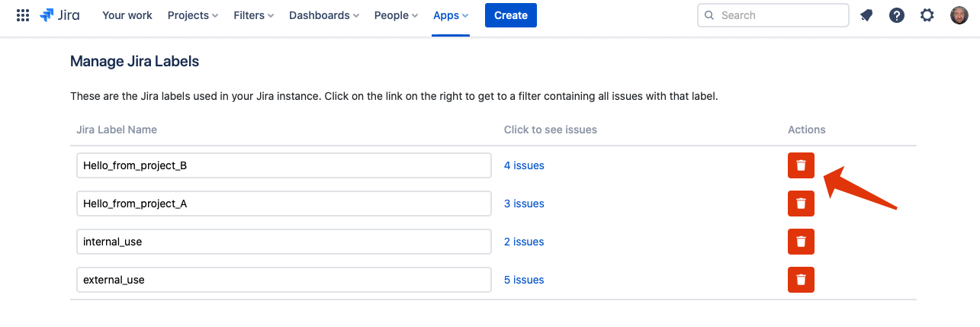Expand the Projects dropdown
The height and width of the screenshot is (327, 980).
(193, 15)
